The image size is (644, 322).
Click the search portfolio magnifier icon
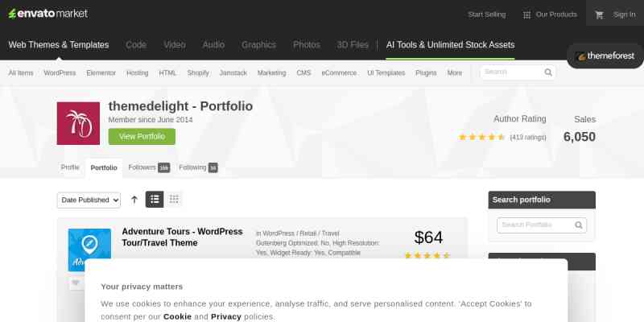point(579,225)
